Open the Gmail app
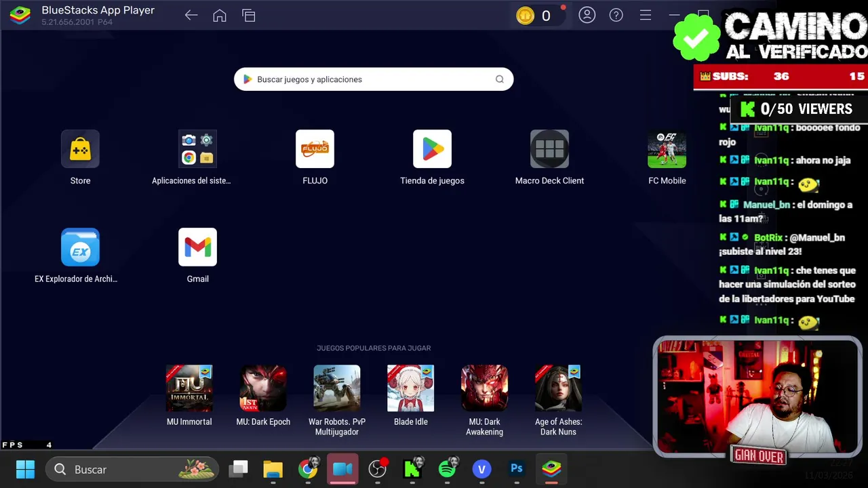This screenshot has height=488, width=868. tap(197, 247)
